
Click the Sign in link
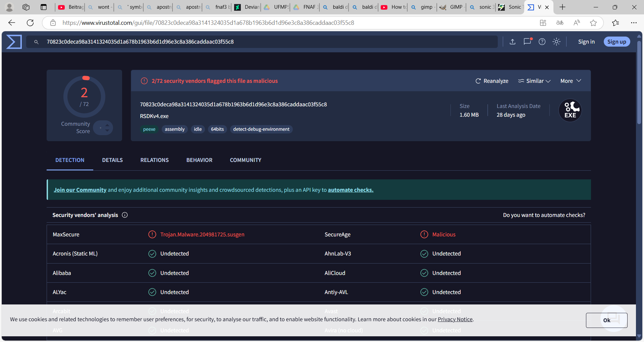pos(586,42)
